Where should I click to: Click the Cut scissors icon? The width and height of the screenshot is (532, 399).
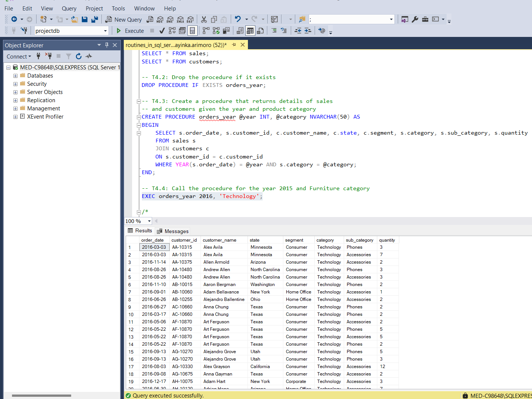pyautogui.click(x=204, y=19)
